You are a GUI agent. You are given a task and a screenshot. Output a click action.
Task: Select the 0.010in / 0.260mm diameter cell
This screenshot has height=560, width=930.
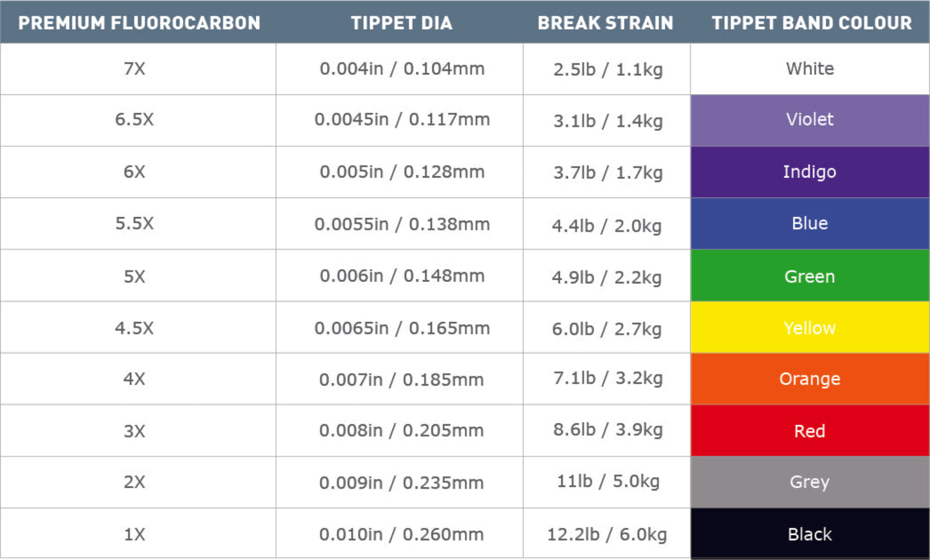[401, 534]
